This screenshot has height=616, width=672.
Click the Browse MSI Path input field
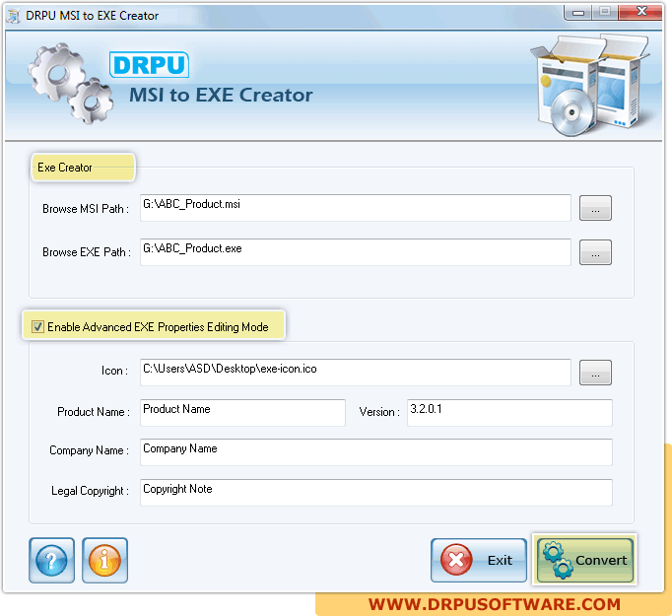tap(356, 208)
